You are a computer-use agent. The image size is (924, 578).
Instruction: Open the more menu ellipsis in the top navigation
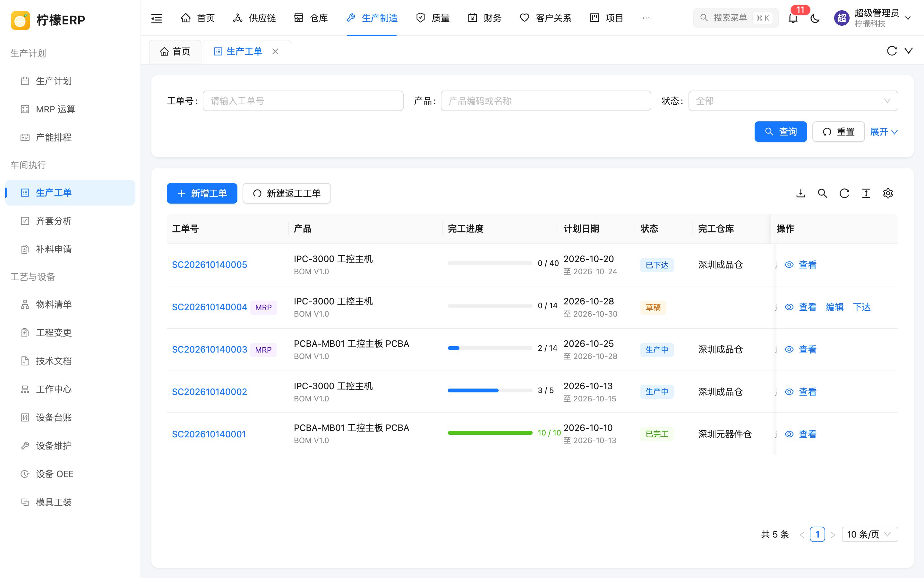click(x=646, y=18)
